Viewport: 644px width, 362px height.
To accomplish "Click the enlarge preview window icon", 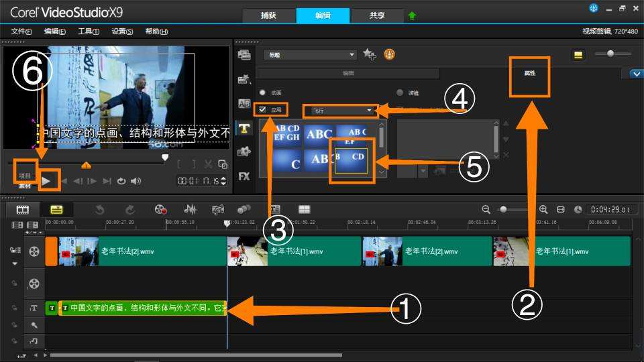I will 223,165.
